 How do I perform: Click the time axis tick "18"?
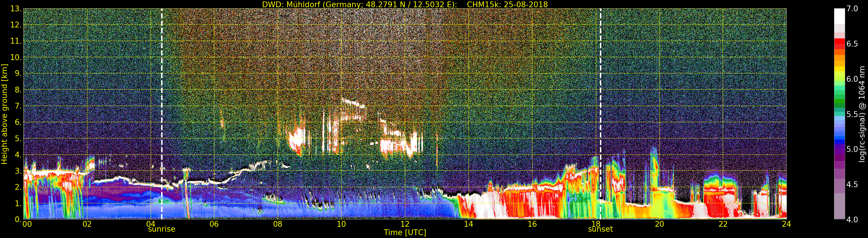click(596, 224)
